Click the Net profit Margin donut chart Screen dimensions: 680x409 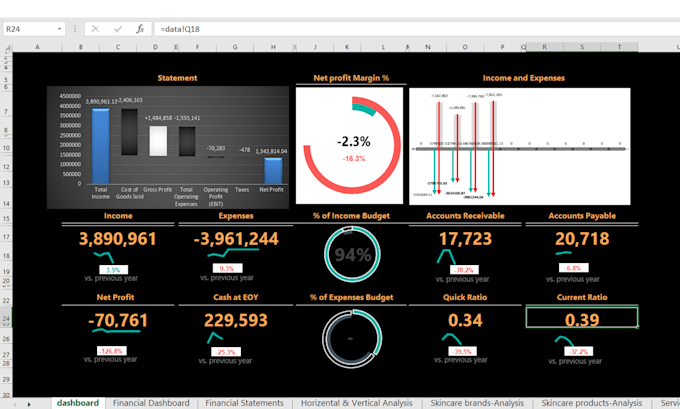[x=350, y=145]
